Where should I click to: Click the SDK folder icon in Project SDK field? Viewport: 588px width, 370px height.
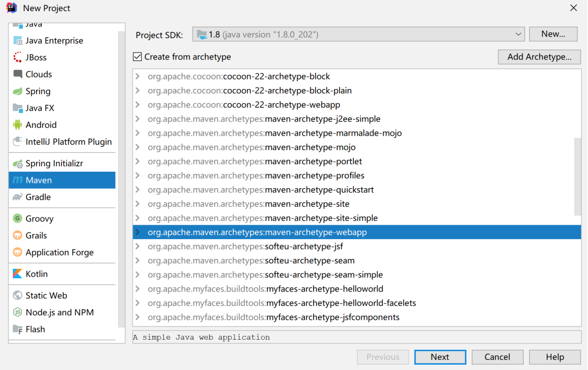click(x=202, y=35)
